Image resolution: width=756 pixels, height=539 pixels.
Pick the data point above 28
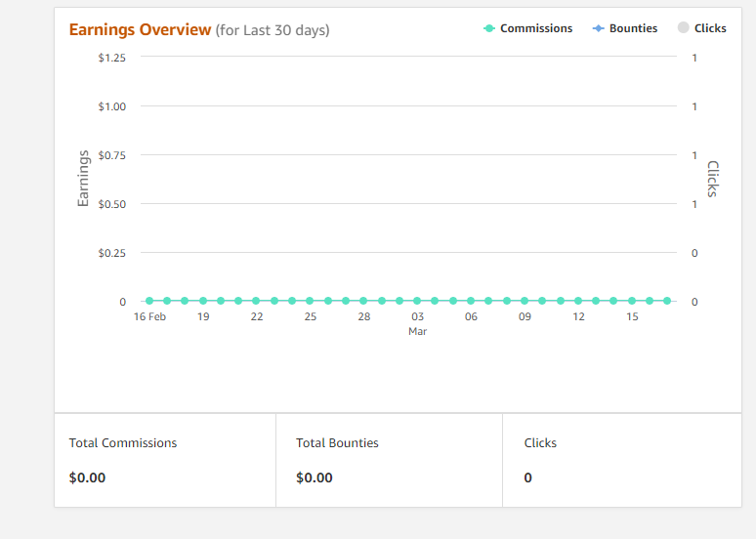click(363, 301)
